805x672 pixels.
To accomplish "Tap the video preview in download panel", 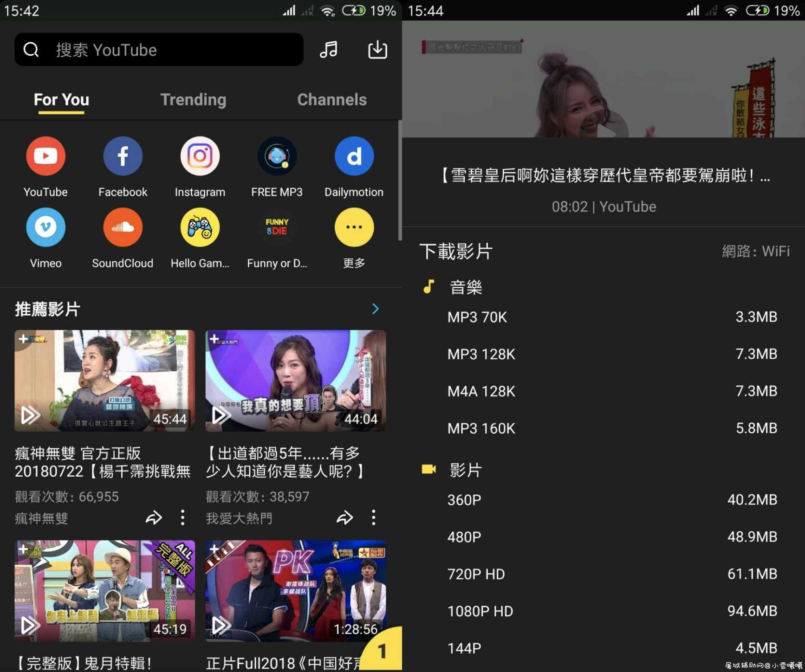I will coord(604,79).
